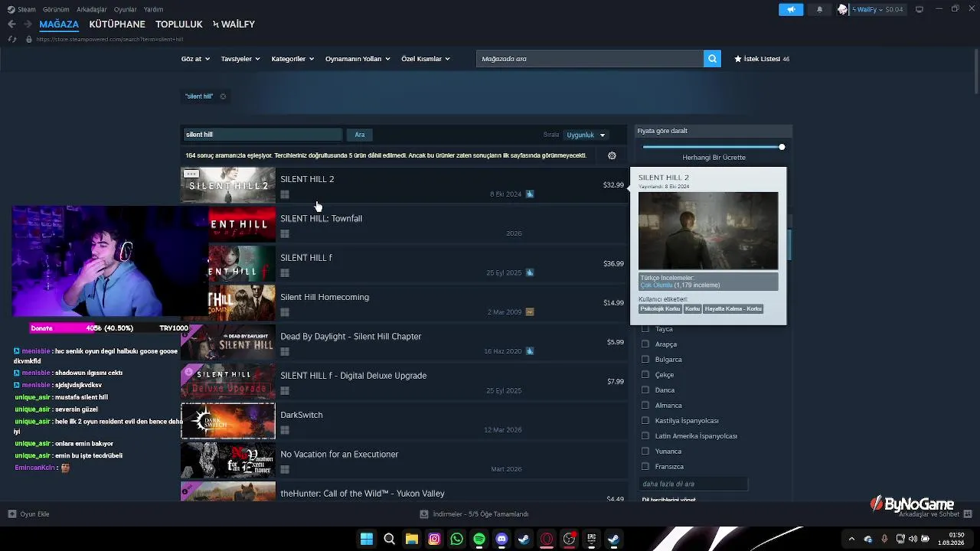The width and height of the screenshot is (980, 551).
Task: Click the Windows icon on SILENT HILL 2 row
Action: [x=285, y=194]
